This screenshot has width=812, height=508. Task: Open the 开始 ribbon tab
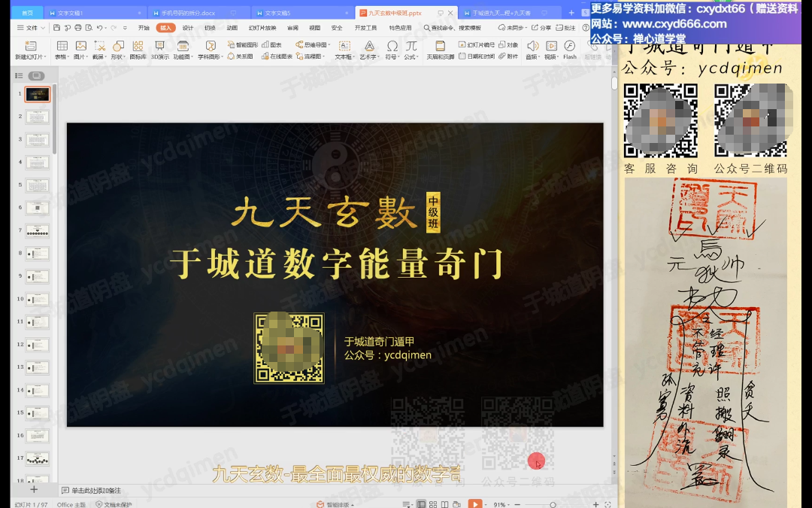(x=144, y=28)
